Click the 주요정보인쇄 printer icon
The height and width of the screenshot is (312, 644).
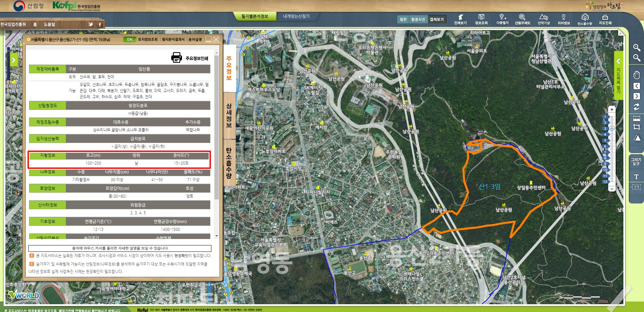176,57
